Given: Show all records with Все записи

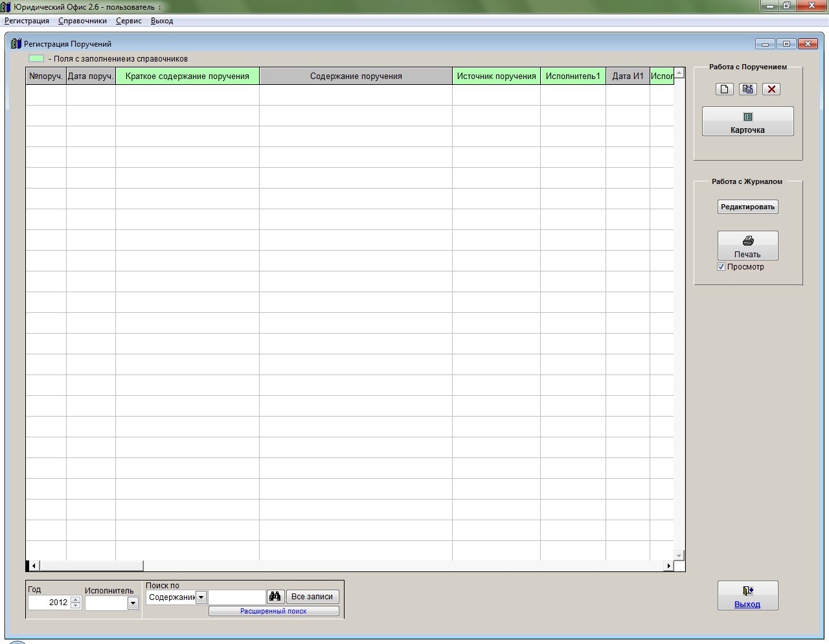Looking at the screenshot, I should pos(312,597).
